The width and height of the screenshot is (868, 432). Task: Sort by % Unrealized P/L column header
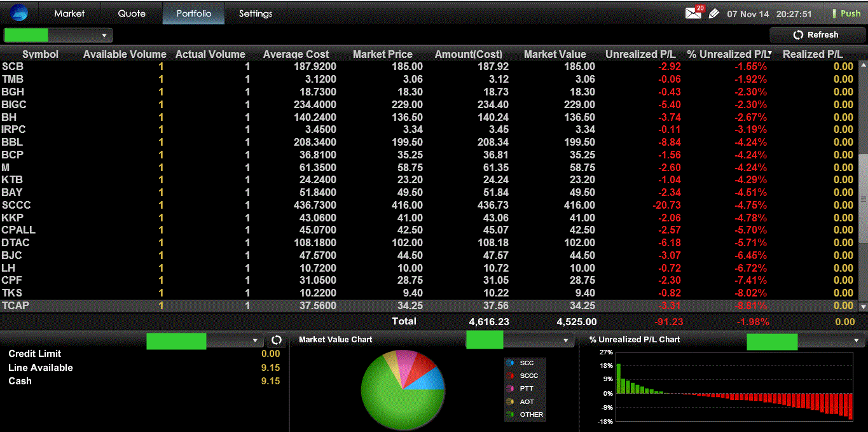pos(729,54)
